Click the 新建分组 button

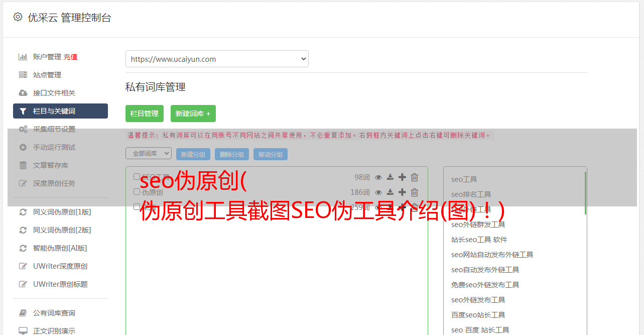click(x=193, y=154)
